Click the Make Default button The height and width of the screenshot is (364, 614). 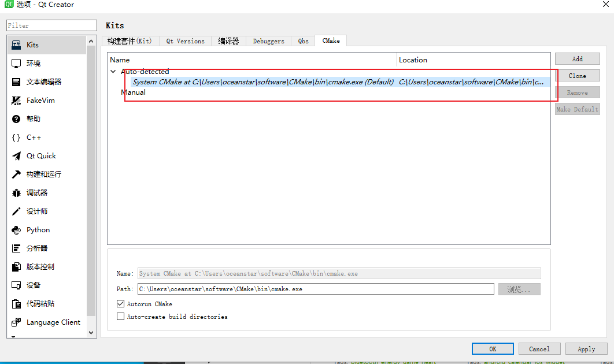tap(577, 109)
